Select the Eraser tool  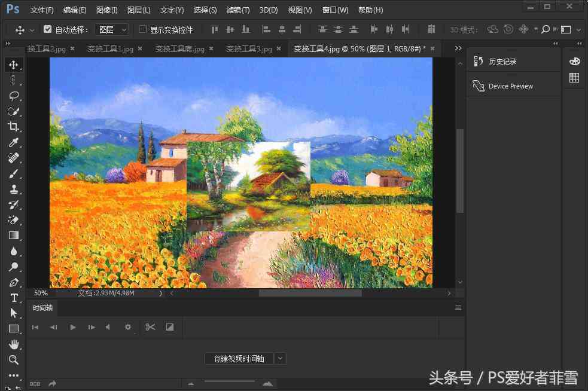click(14, 220)
